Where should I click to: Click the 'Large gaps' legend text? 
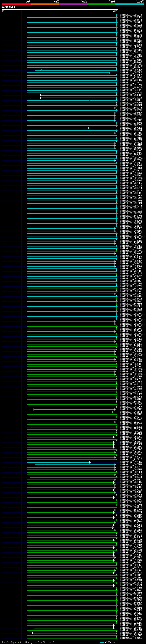tap(10, 642)
